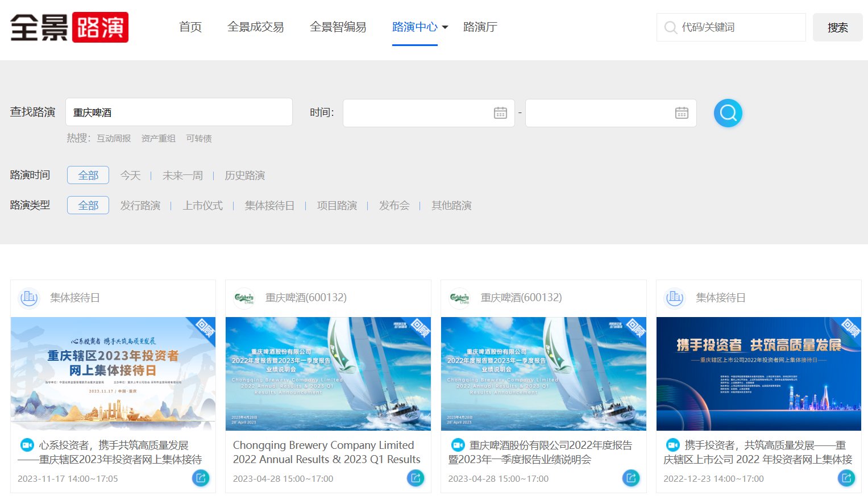868x500 pixels.
Task: Open 集体接待日 label on fourth card
Action: click(721, 297)
